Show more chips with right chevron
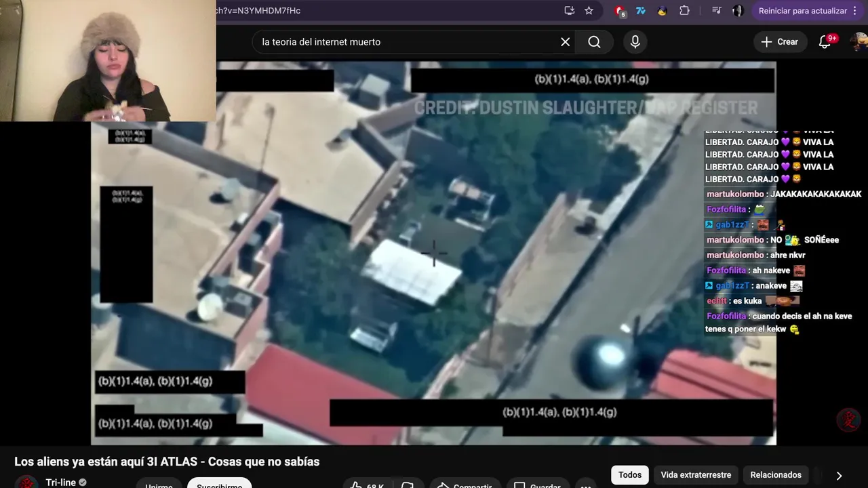 coord(839,476)
